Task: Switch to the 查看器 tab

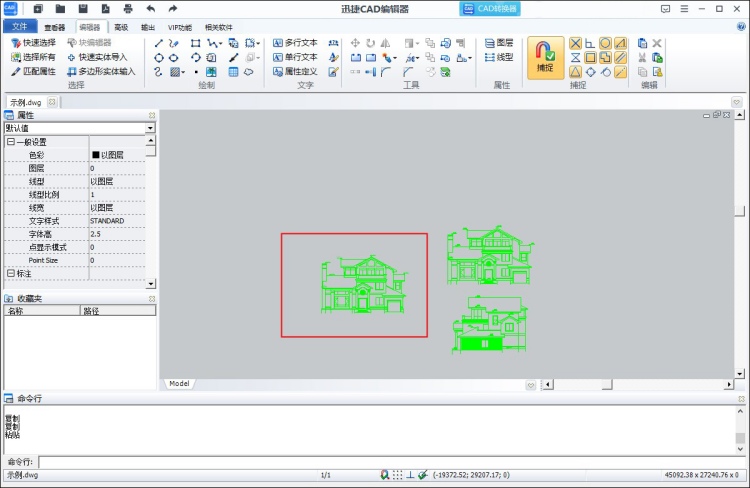Action: tap(55, 28)
